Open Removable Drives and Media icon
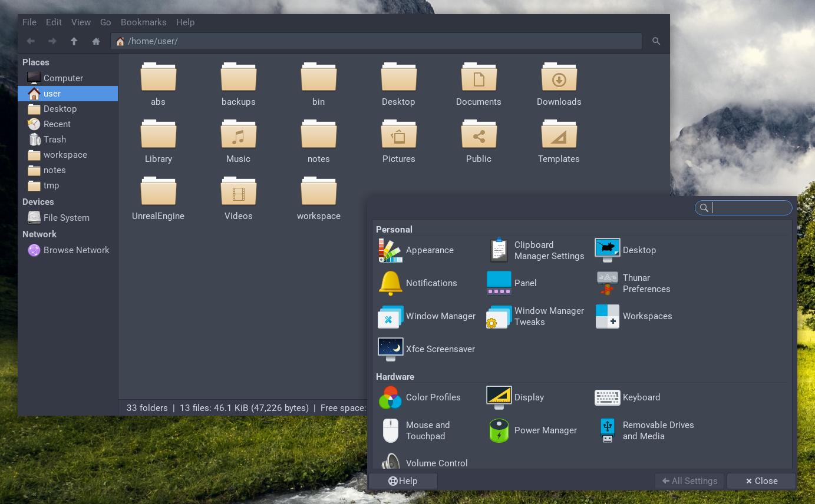Image resolution: width=815 pixels, height=504 pixels. (x=607, y=430)
